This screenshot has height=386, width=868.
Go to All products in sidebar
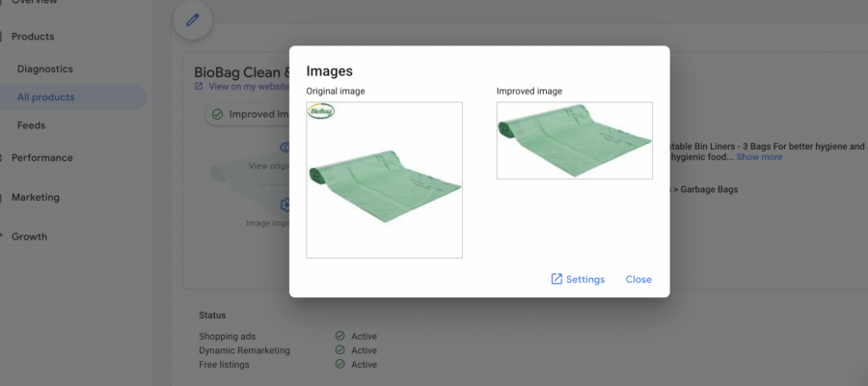click(x=45, y=97)
